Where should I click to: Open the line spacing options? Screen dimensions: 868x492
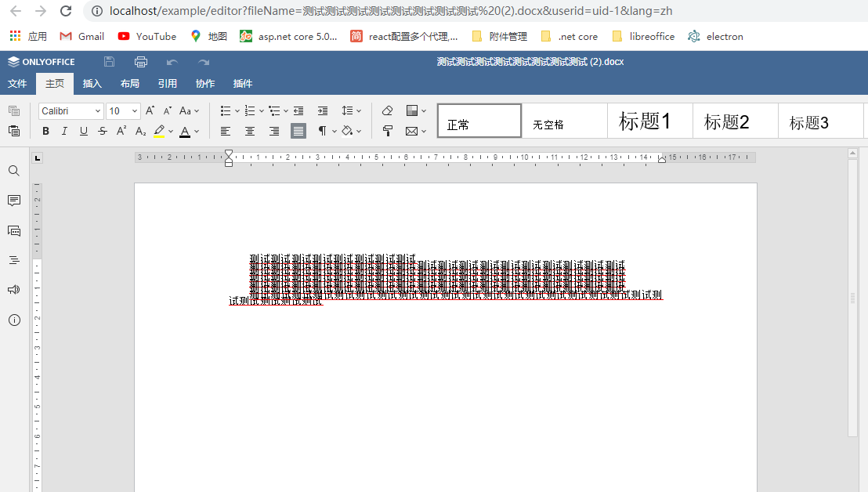351,110
